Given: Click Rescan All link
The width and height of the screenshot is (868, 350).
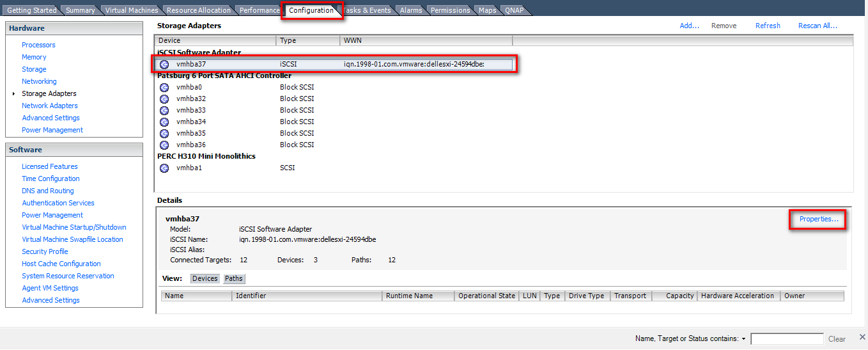Looking at the screenshot, I should point(818,26).
